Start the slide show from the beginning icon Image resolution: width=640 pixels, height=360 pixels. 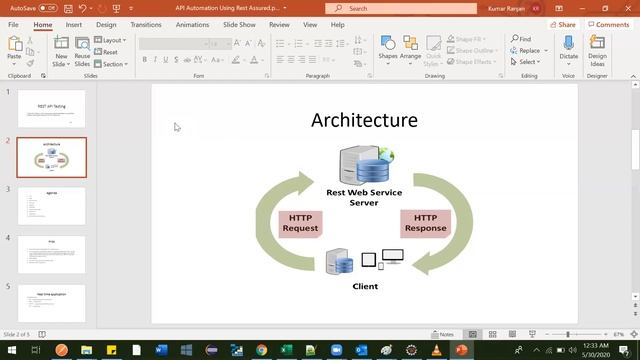tap(116, 8)
